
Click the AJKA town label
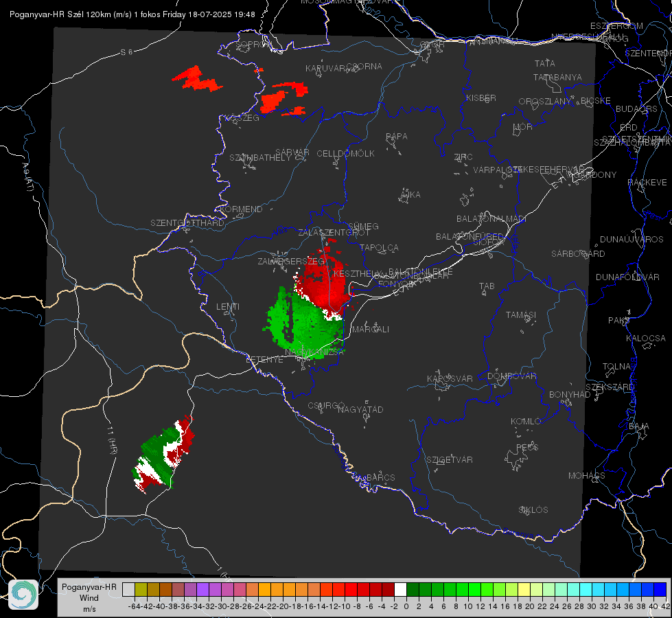coord(410,195)
